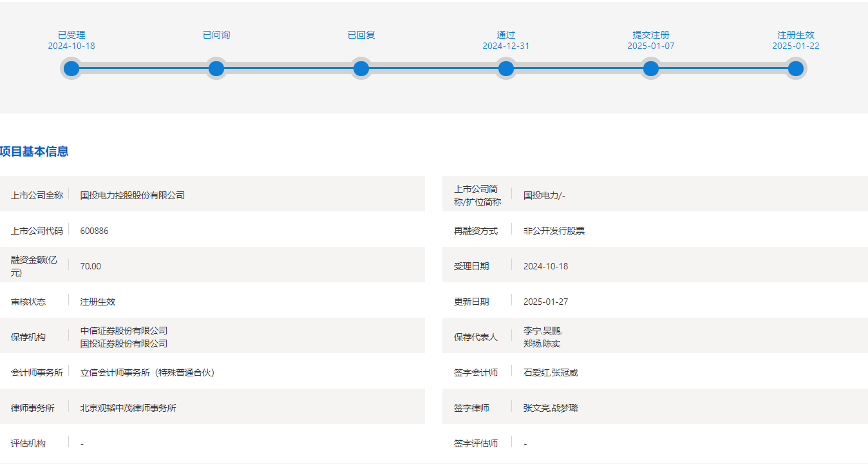Viewport: 868px width, 464px height.
Task: Click the 已回复 progress node
Action: (x=361, y=68)
